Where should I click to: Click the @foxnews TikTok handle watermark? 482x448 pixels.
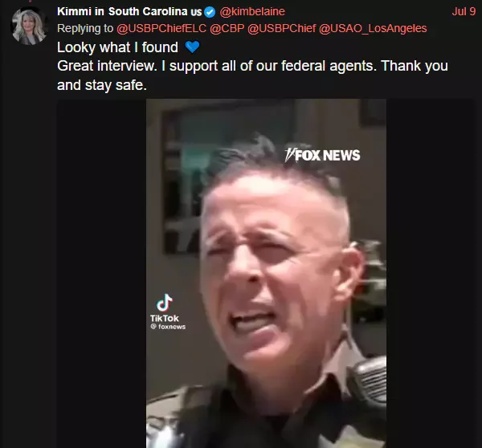pyautogui.click(x=168, y=327)
